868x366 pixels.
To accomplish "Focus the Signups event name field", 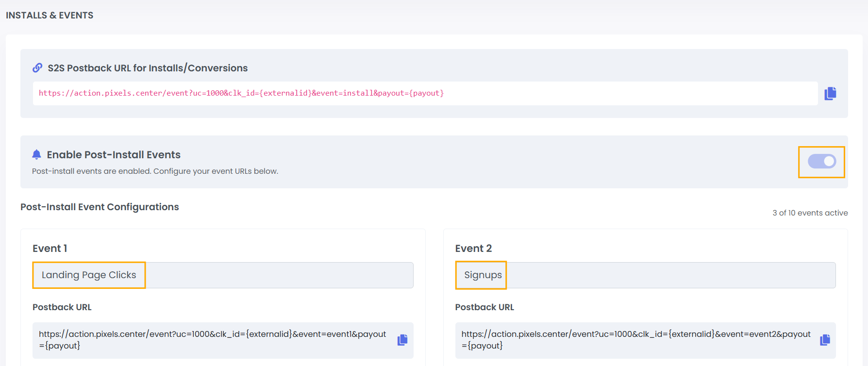I will [645, 275].
